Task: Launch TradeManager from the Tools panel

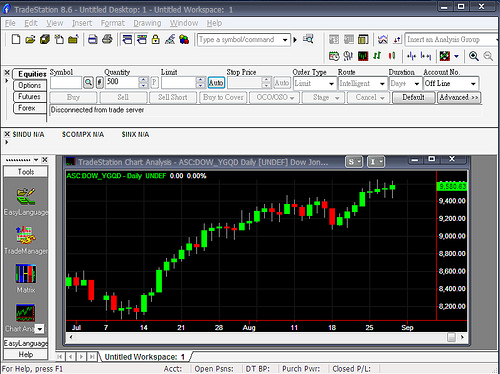Action: 26,235
